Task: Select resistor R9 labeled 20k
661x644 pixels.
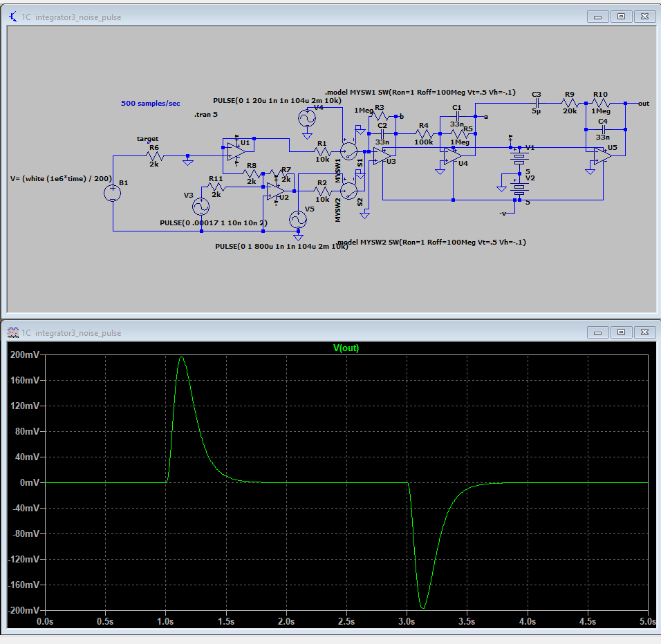Action: [x=568, y=102]
